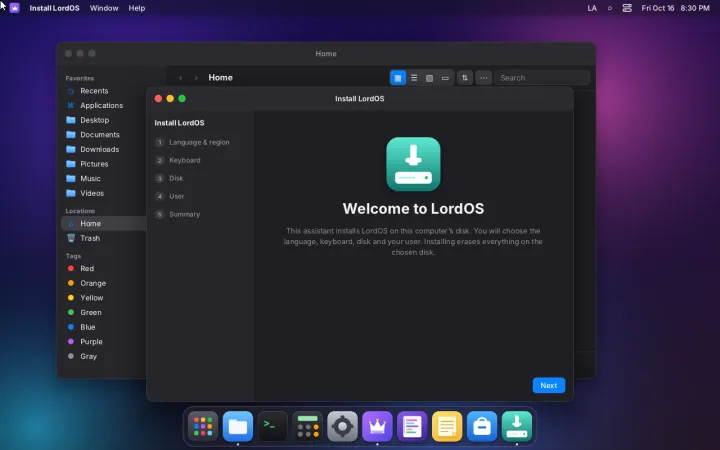Screen dimensions: 720x450
Task: Open the Install LordOS app menu
Action: 54,8
